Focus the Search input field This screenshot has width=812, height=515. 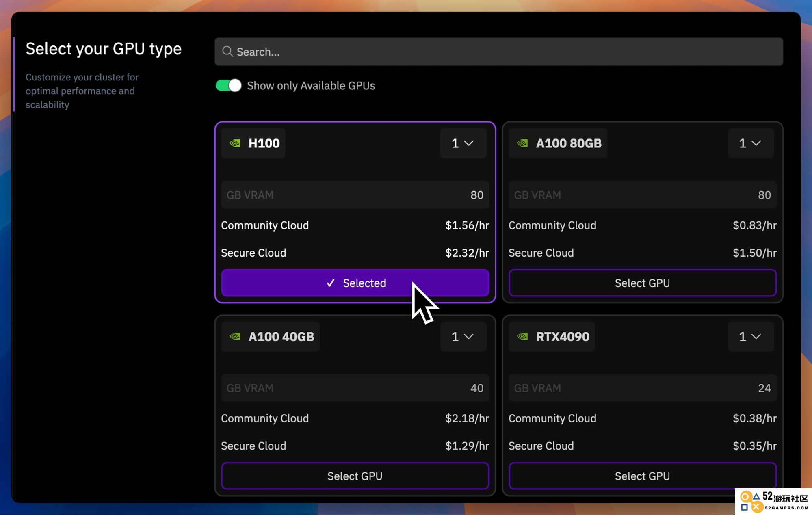click(x=499, y=52)
